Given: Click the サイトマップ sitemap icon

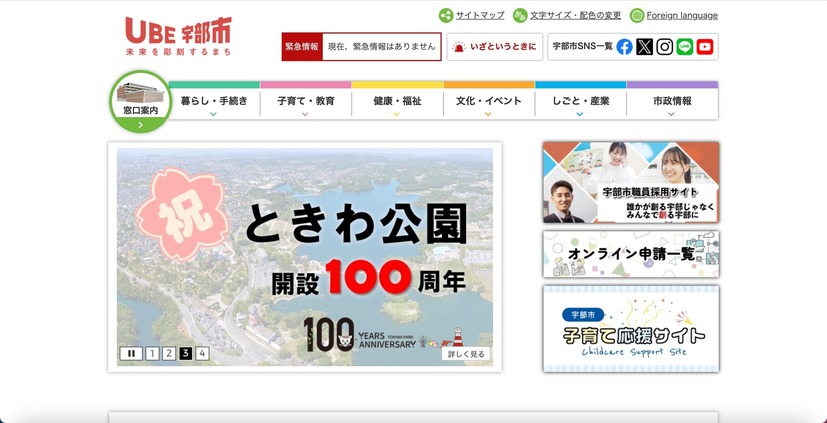Looking at the screenshot, I should pos(446,15).
